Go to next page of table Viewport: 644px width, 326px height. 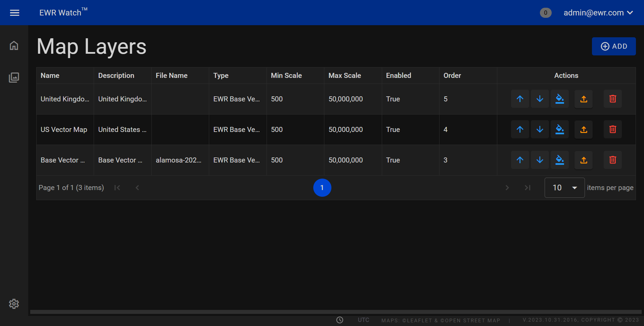(507, 188)
